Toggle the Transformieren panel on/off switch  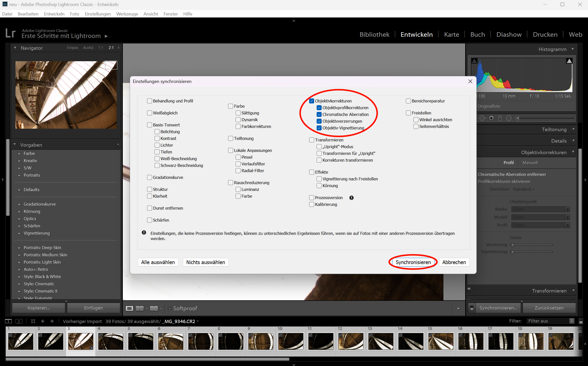tap(469, 290)
